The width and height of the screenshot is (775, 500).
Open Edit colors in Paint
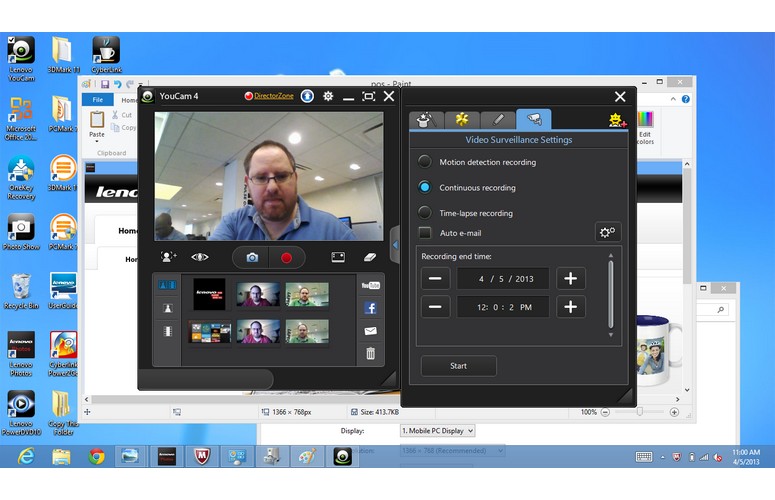click(645, 127)
